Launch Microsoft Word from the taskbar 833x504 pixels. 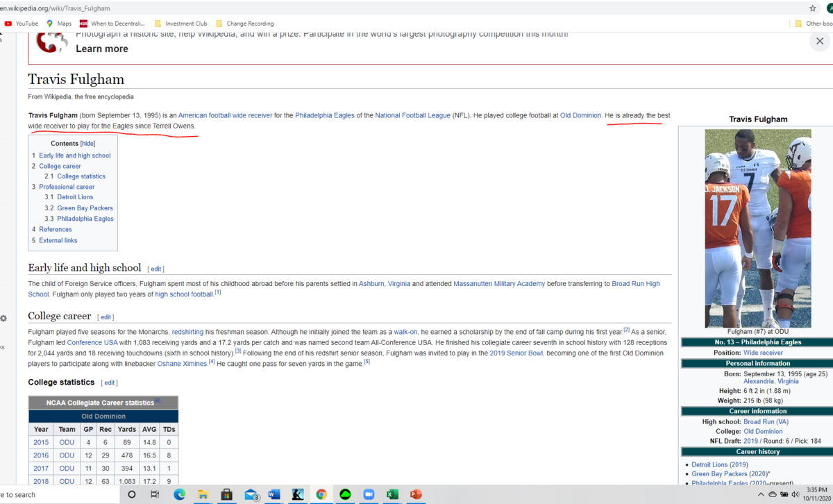[274, 494]
